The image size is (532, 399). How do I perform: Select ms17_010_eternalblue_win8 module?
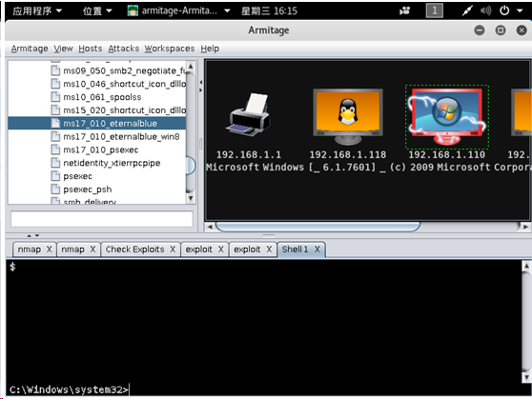[x=121, y=136]
